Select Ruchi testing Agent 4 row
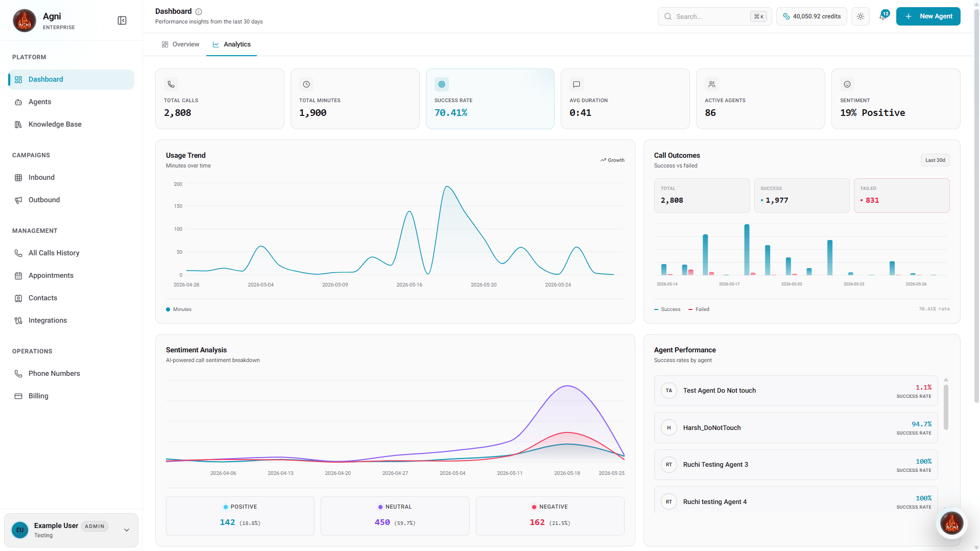 [796, 501]
